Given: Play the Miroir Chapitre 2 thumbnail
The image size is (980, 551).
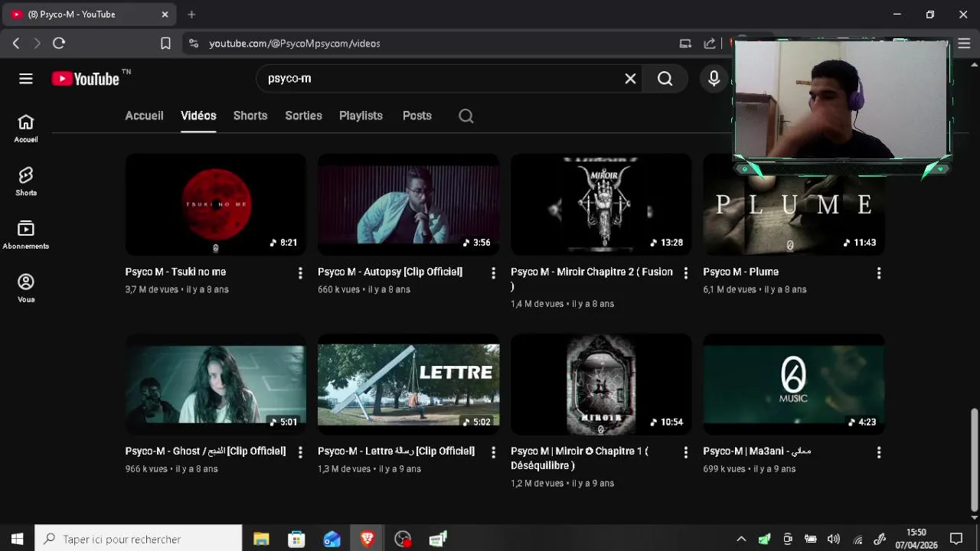Looking at the screenshot, I should 601,204.
